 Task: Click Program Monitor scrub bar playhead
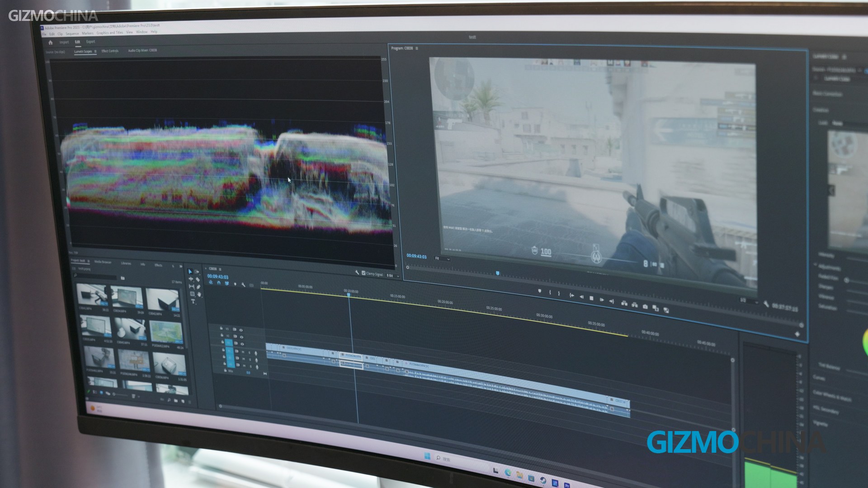(x=498, y=273)
